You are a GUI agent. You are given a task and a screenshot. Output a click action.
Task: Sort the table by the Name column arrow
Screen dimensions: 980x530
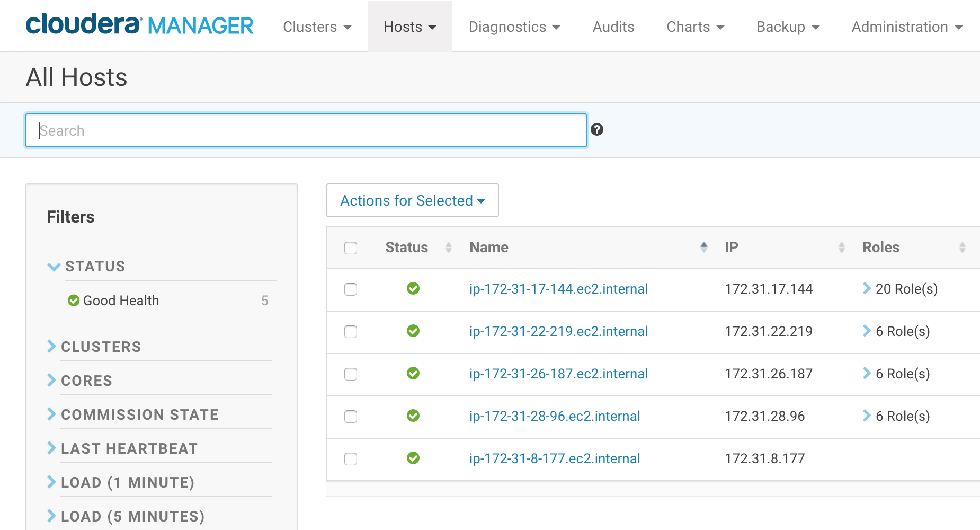click(x=704, y=246)
